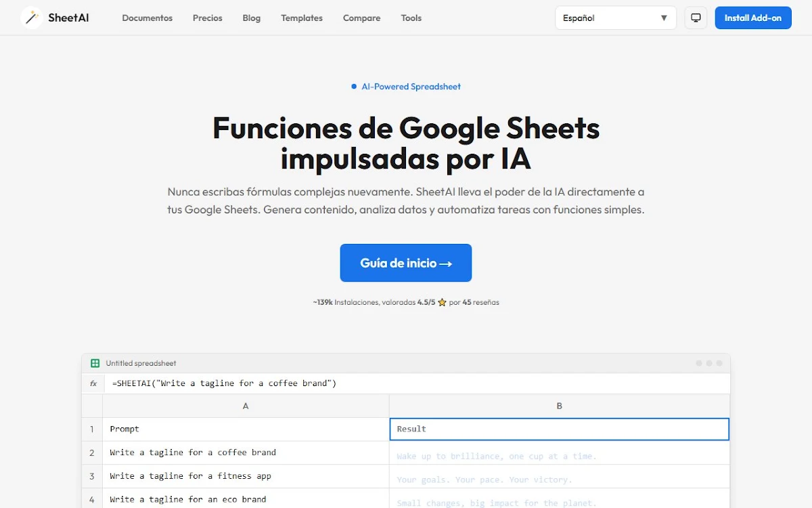Screen dimensions: 812x508
Task: Click the fx formula icon
Action: click(93, 383)
